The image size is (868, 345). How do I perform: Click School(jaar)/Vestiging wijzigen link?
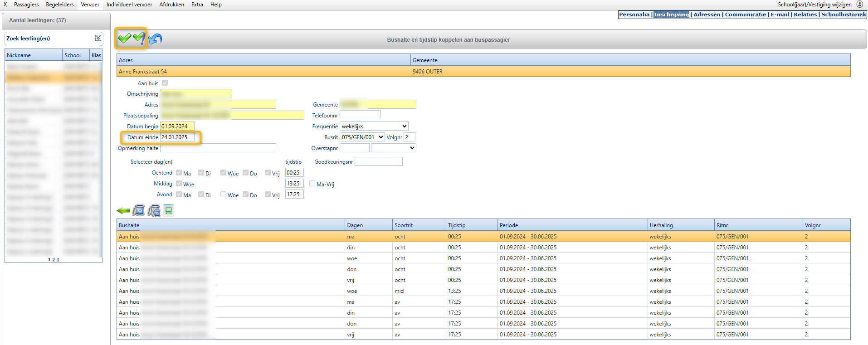click(814, 5)
